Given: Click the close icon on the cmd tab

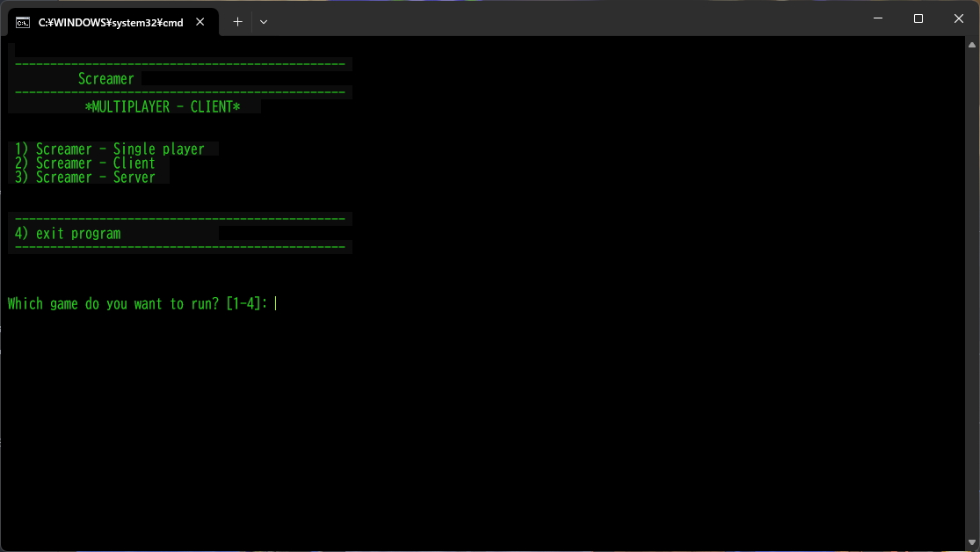Looking at the screenshot, I should [x=200, y=22].
